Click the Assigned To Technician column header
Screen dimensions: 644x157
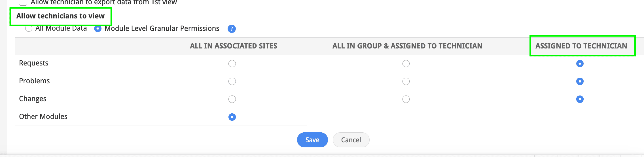[581, 46]
